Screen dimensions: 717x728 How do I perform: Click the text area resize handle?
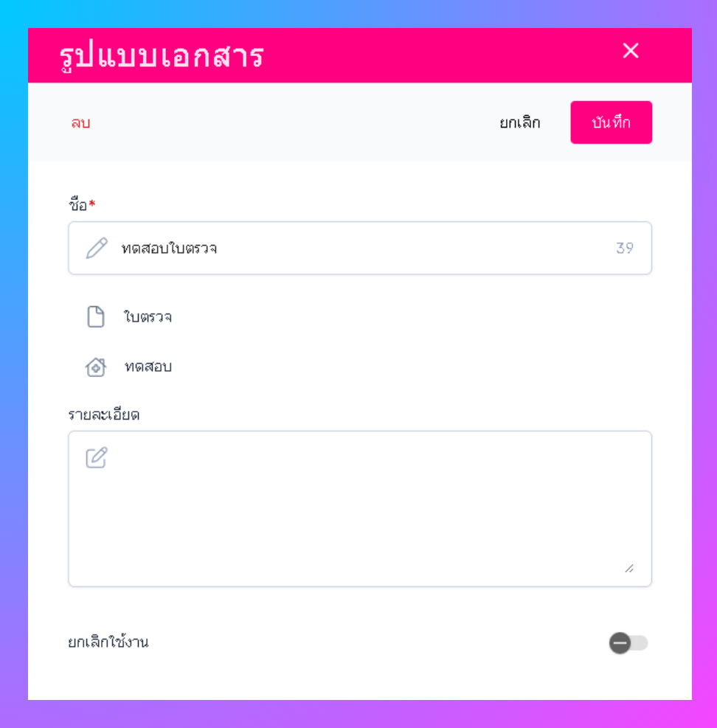629,568
